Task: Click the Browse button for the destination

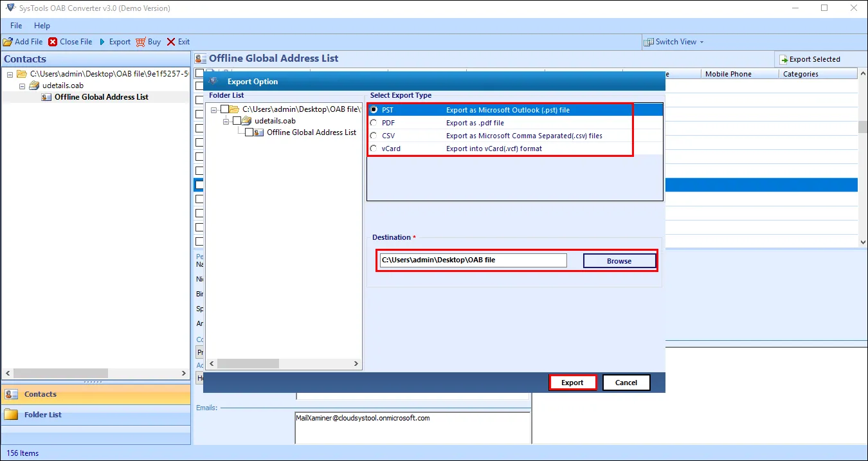Action: pyautogui.click(x=619, y=261)
